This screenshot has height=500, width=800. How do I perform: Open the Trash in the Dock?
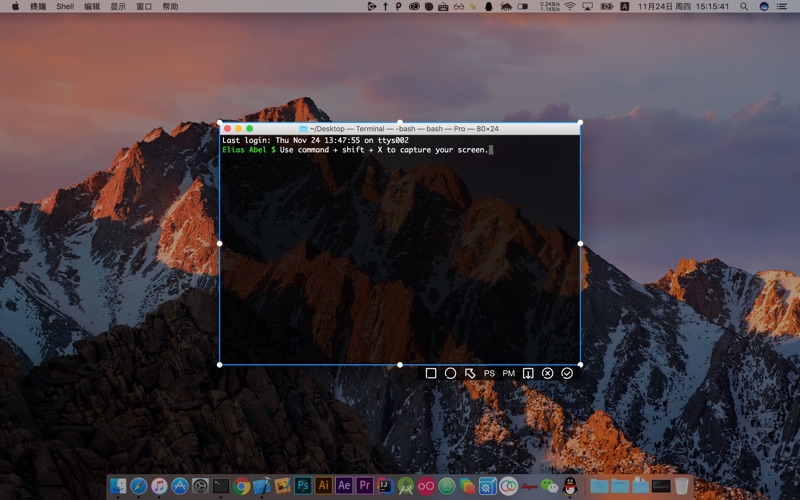pyautogui.click(x=682, y=485)
